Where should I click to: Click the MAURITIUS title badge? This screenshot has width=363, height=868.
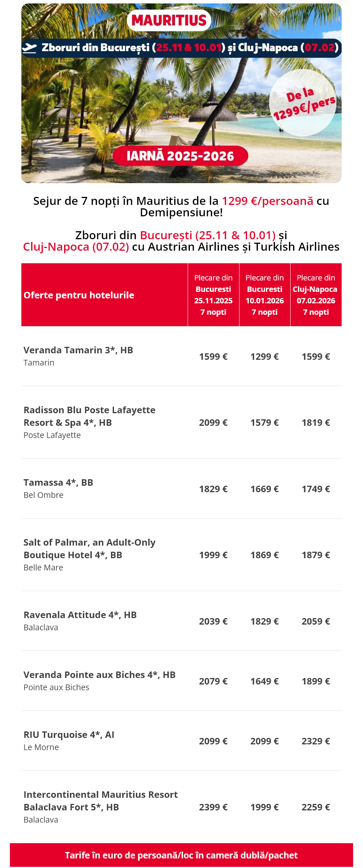tap(169, 20)
